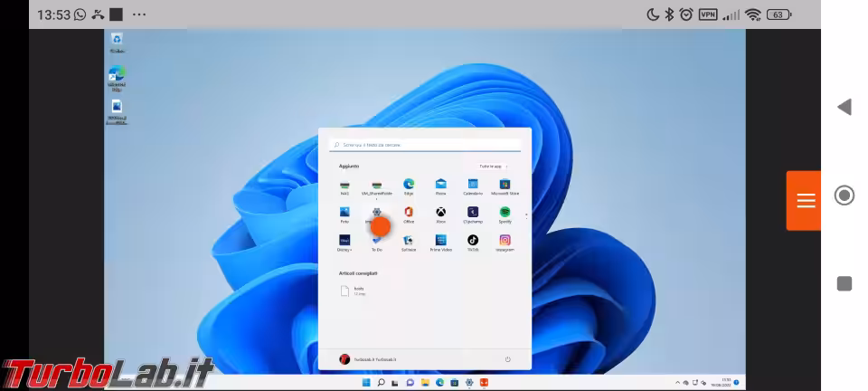Click the Windows Start button on taskbar
Screen dimensions: 868x391
pos(366,383)
